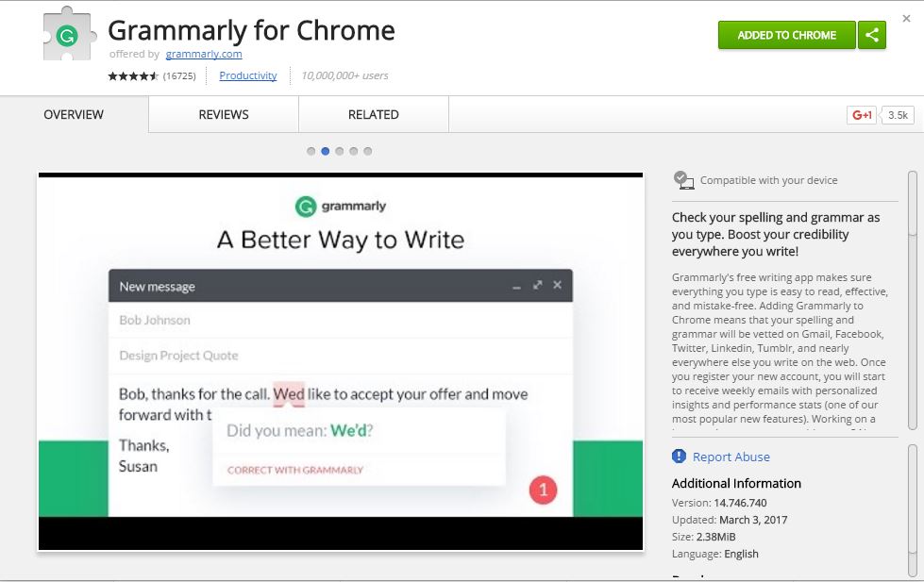Select the second carousel dot
The height and width of the screenshot is (582, 924).
click(x=325, y=151)
